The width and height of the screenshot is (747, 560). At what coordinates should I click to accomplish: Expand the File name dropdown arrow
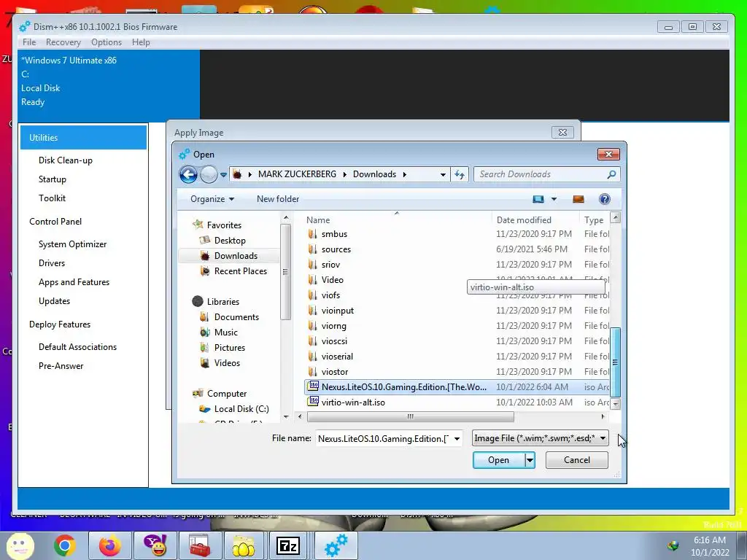click(x=457, y=438)
